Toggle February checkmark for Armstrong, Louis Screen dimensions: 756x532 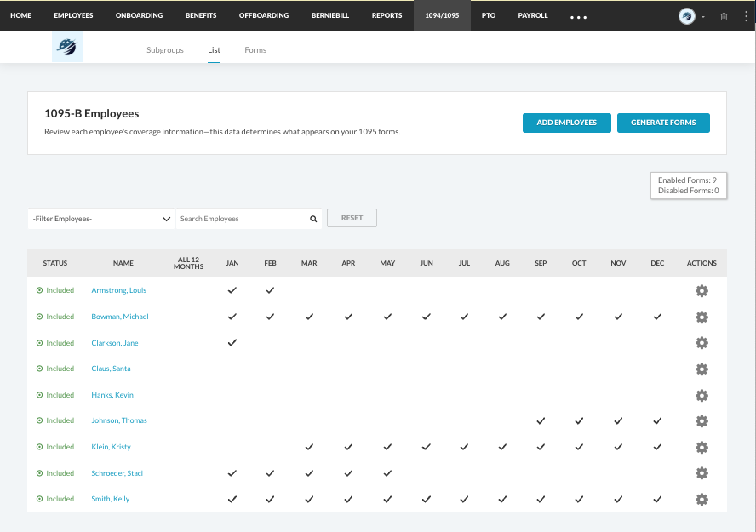270,290
